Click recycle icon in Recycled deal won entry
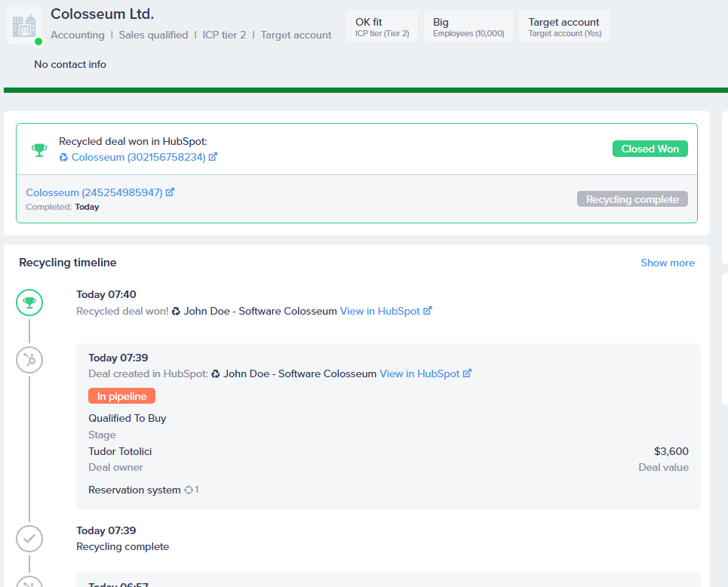 176,311
